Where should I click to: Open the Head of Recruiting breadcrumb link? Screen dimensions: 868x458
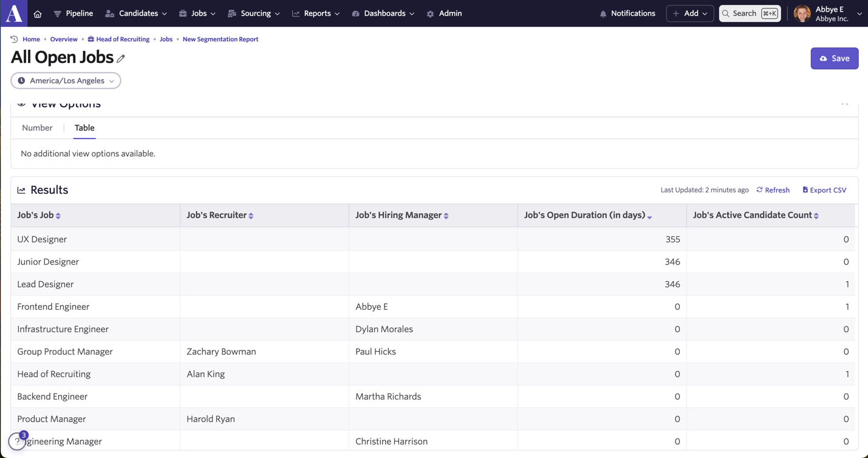click(x=118, y=39)
